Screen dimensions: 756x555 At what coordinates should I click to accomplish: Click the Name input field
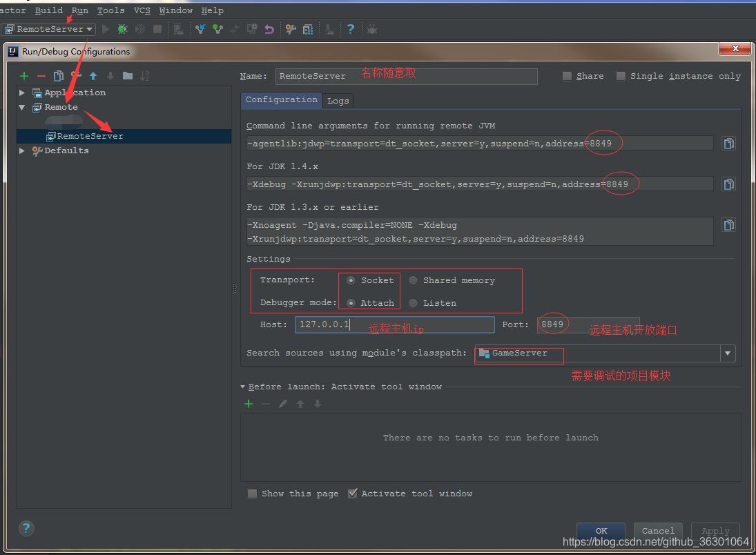(x=407, y=76)
